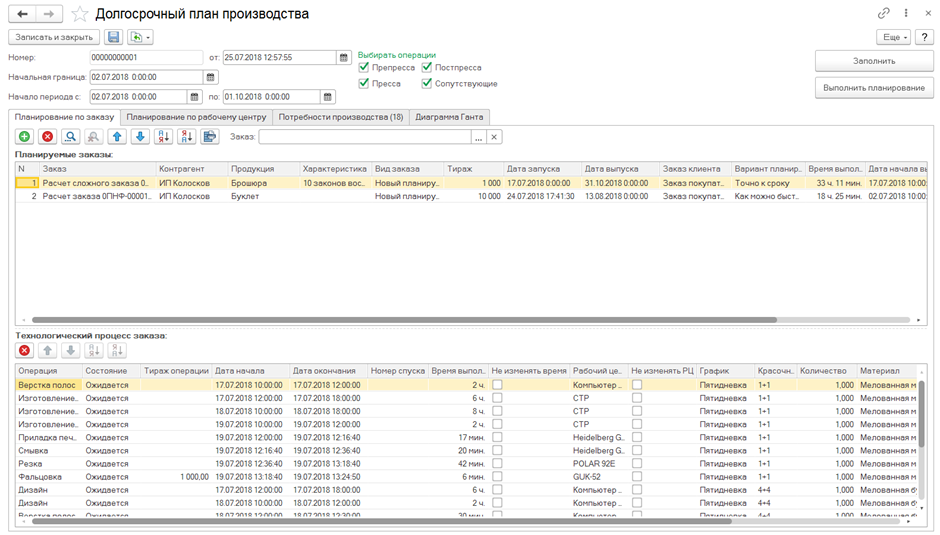This screenshot has width=940, height=535.
Task: Sort planned orders ascending
Action: click(x=163, y=137)
